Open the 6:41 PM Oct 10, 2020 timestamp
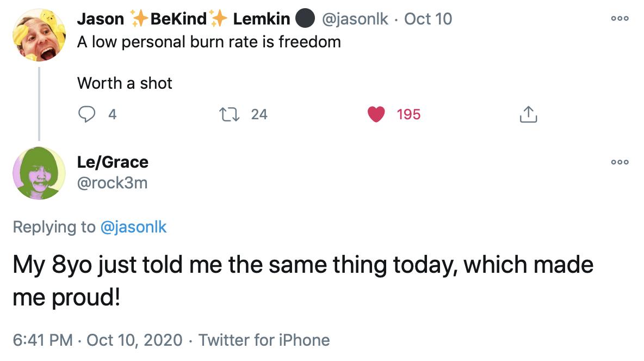The image size is (644, 361). pyautogui.click(x=97, y=340)
